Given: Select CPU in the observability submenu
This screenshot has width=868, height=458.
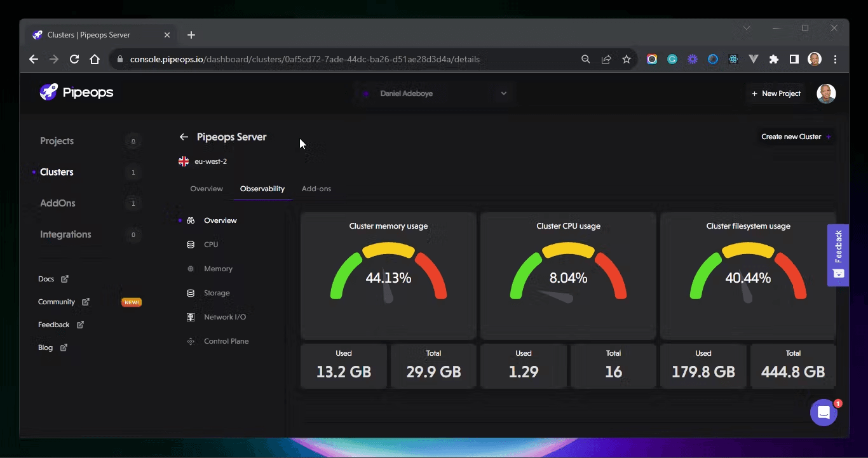Looking at the screenshot, I should click(x=211, y=245).
